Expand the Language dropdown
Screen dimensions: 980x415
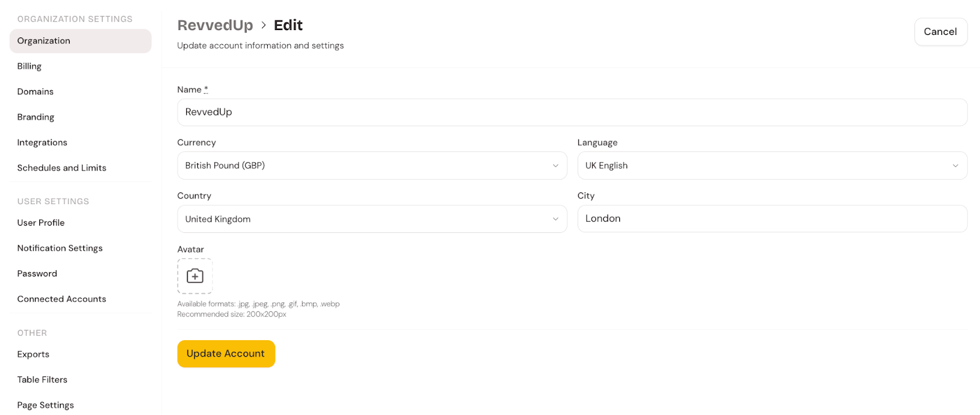coord(772,166)
